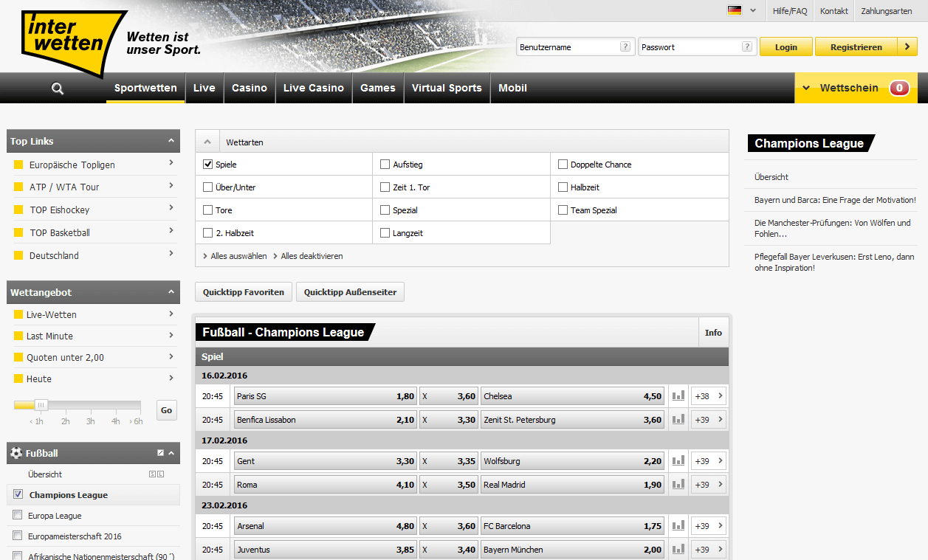Image resolution: width=928 pixels, height=560 pixels.
Task: Click the Benutzername help question mark
Action: click(626, 46)
